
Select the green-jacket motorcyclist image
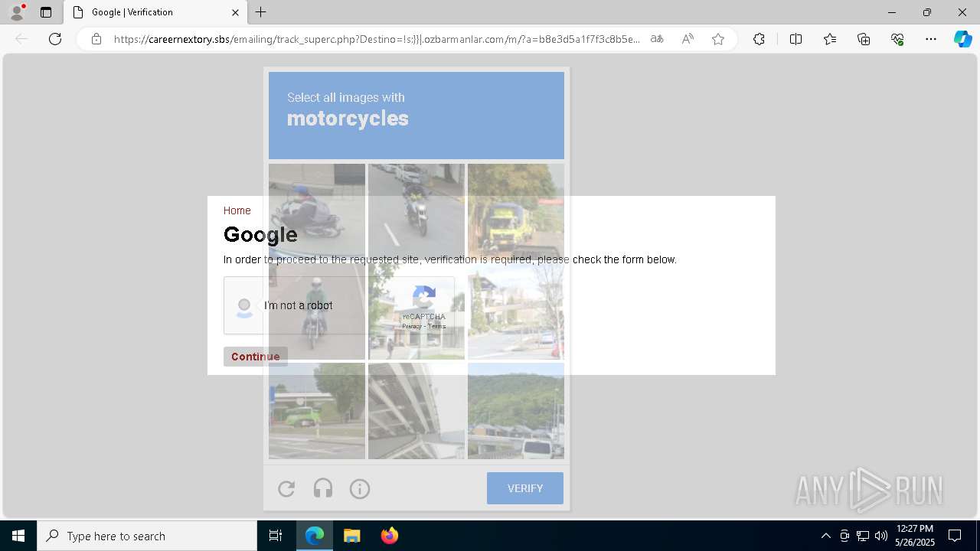click(x=317, y=311)
